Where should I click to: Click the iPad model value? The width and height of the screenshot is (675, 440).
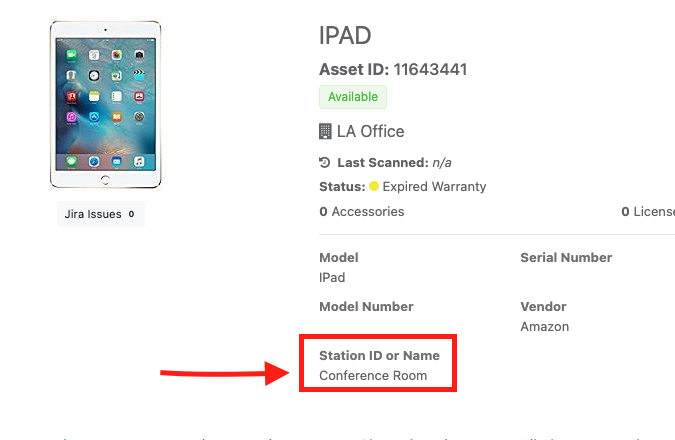click(x=332, y=277)
